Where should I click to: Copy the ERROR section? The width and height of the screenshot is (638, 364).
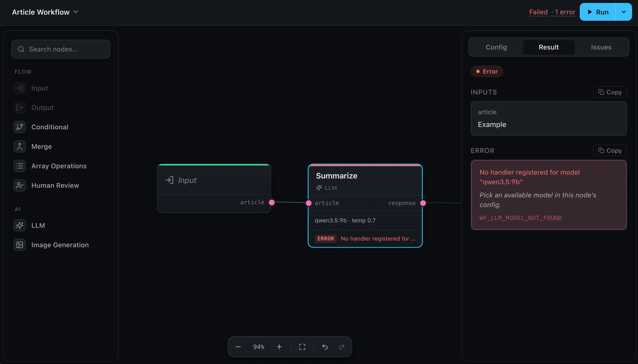610,150
